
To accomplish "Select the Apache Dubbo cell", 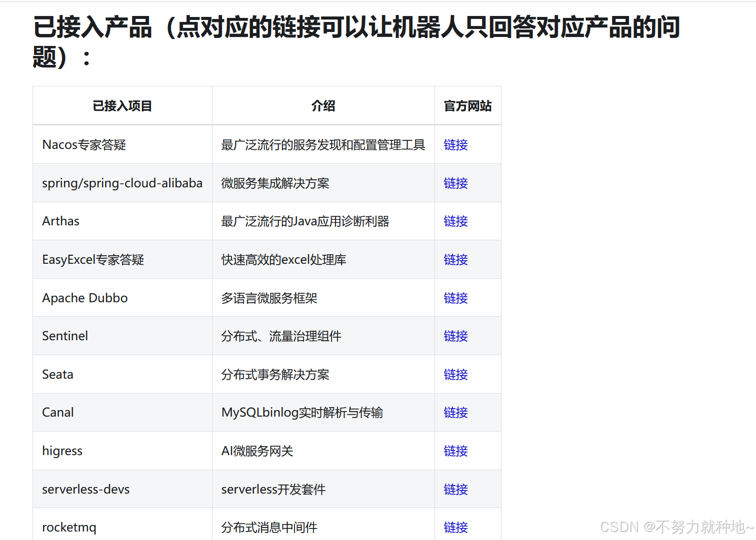I will click(122, 298).
